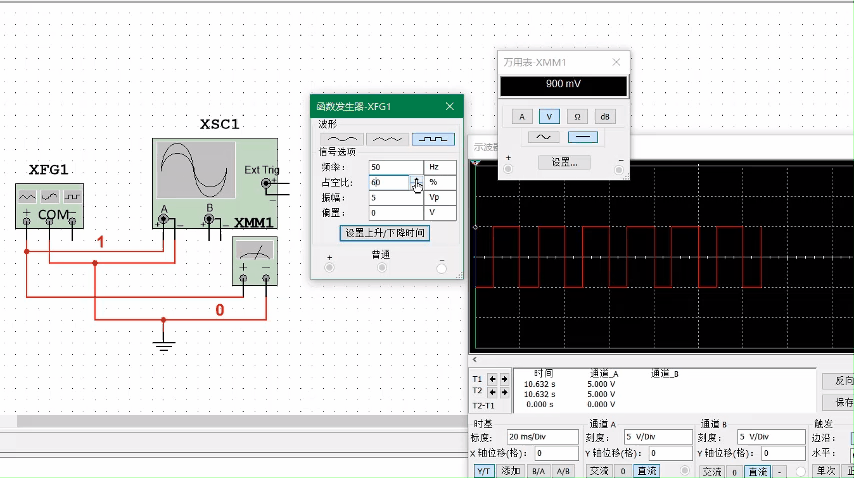This screenshot has width=854, height=478.
Task: Set channel B coupling to 交流
Action: tap(712, 471)
